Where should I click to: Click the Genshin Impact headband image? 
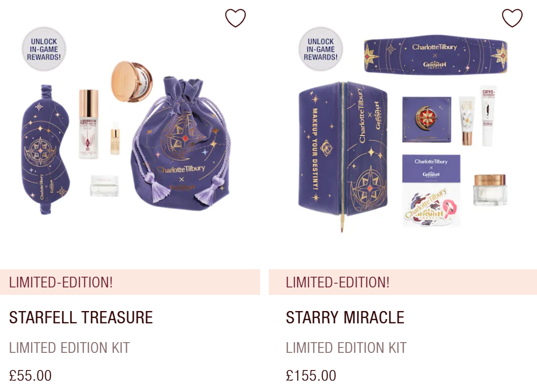tap(435, 55)
